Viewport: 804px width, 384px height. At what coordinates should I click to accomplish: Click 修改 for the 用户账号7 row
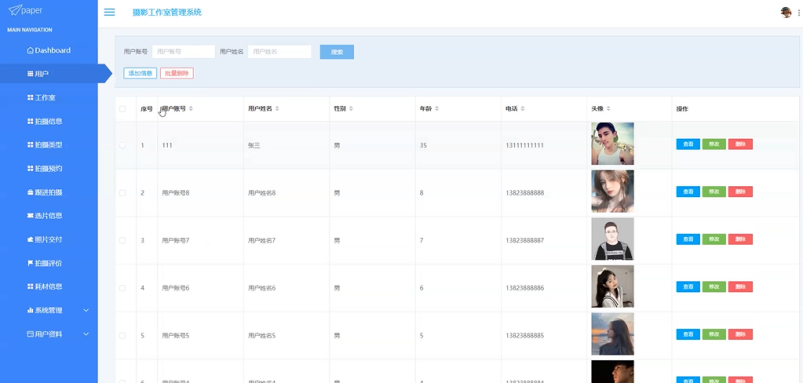(x=714, y=239)
